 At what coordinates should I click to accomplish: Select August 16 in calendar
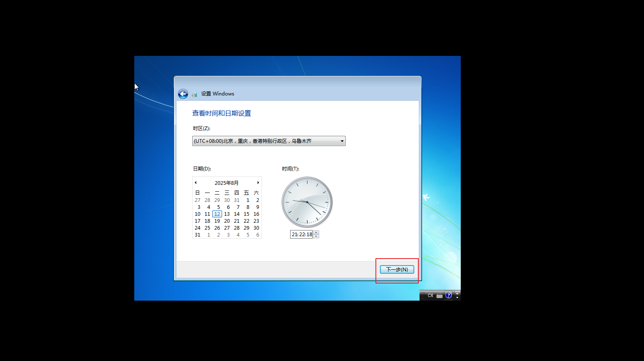tap(256, 214)
